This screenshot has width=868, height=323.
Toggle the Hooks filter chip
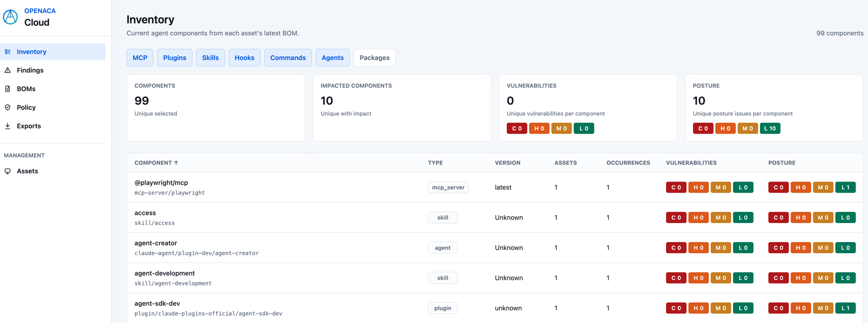coord(244,58)
